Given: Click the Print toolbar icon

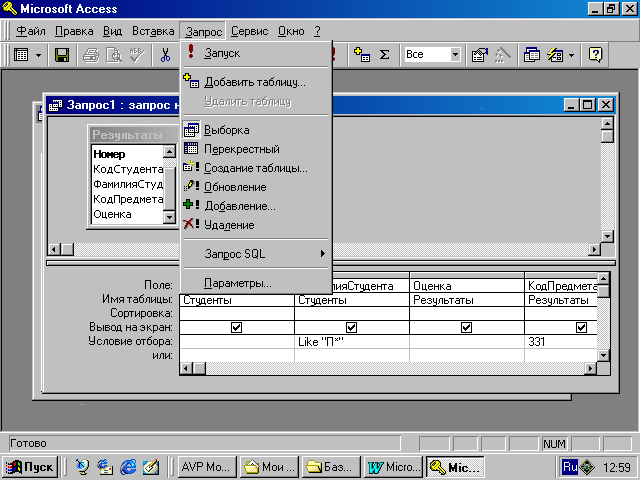Looking at the screenshot, I should [91, 55].
